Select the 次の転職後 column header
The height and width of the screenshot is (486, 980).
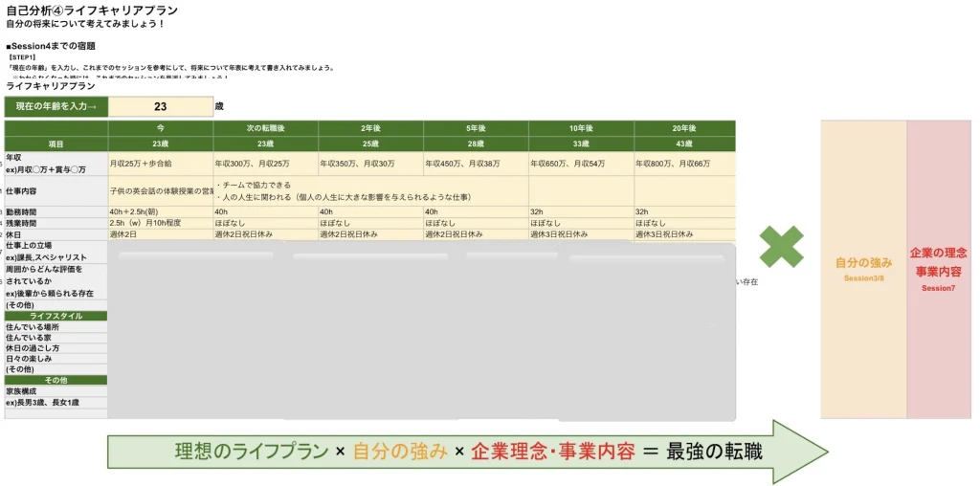[x=265, y=128]
